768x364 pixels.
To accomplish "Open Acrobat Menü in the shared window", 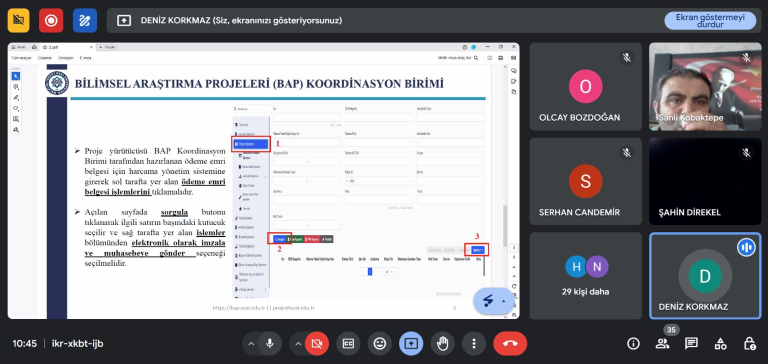I will pos(19,47).
